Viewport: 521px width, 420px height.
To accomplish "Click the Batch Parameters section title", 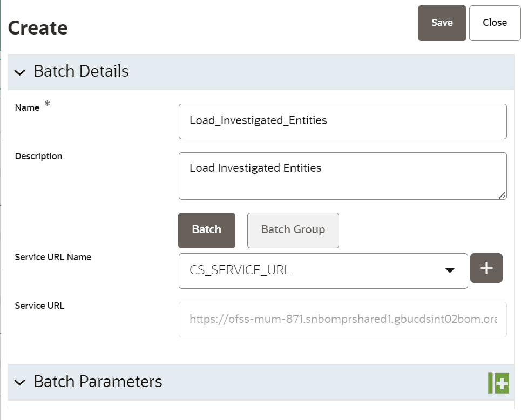I will click(x=98, y=382).
